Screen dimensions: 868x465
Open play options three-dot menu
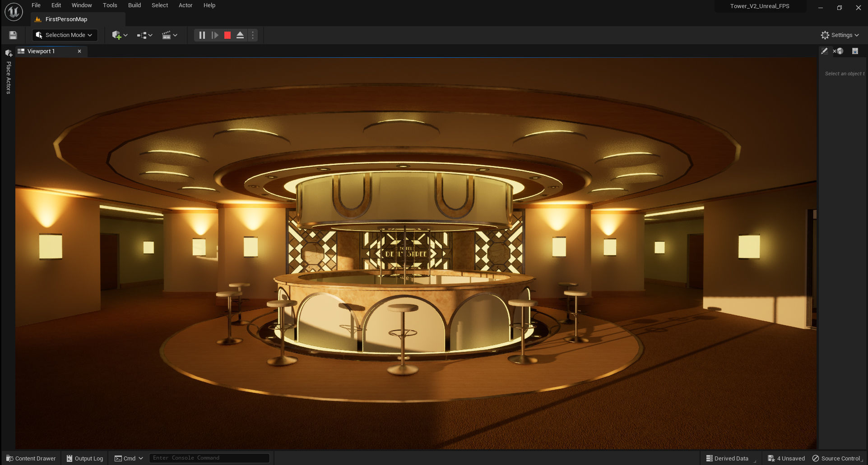coord(253,35)
